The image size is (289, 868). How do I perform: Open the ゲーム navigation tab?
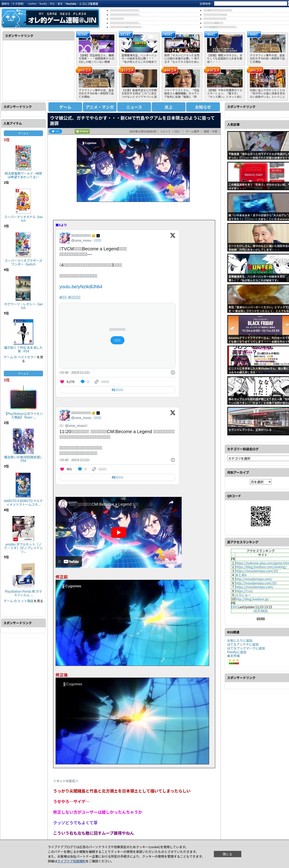[65, 107]
